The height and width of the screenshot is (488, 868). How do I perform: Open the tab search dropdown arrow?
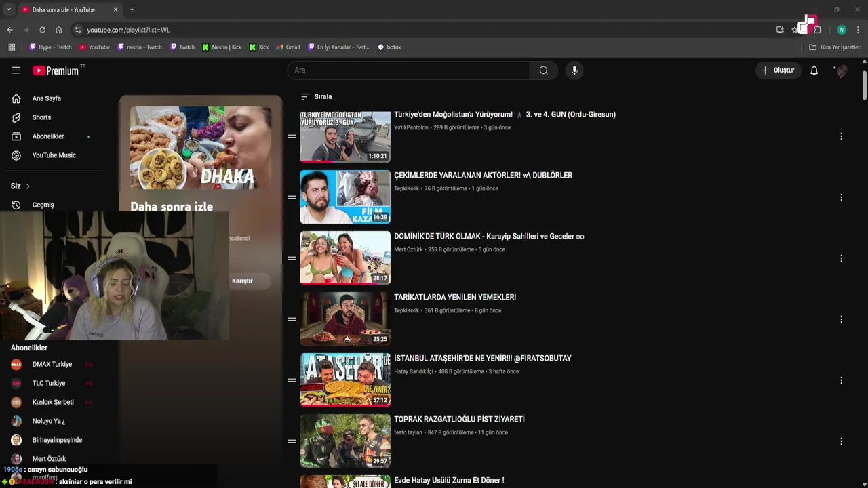pos(8,9)
